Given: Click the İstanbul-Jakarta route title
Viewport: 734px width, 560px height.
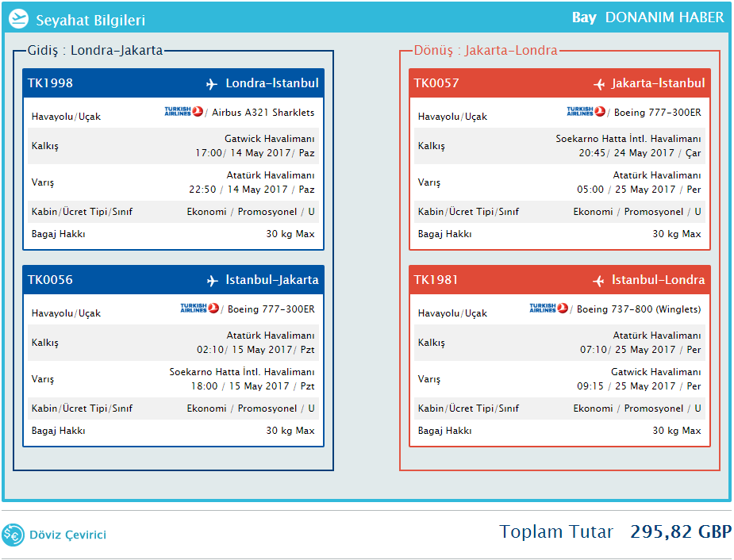Looking at the screenshot, I should 272,280.
